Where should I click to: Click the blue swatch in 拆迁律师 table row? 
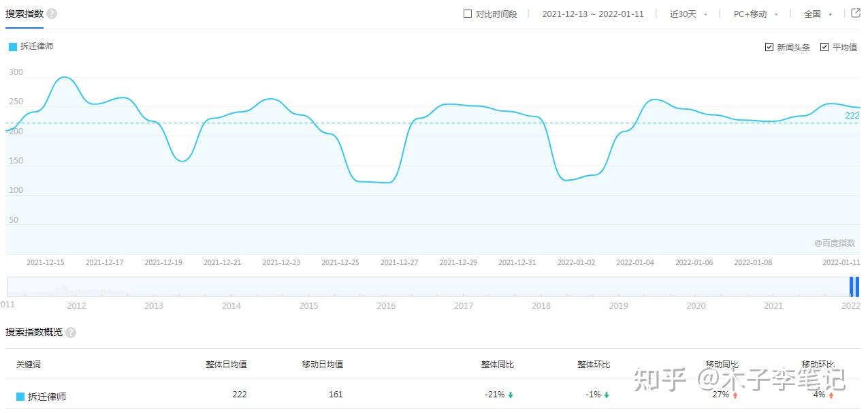click(x=20, y=396)
